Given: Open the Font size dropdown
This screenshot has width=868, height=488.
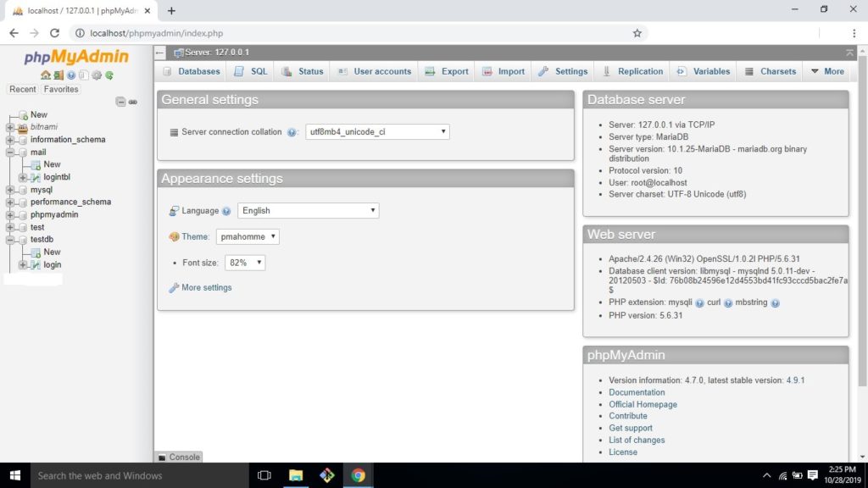Looking at the screenshot, I should point(245,263).
